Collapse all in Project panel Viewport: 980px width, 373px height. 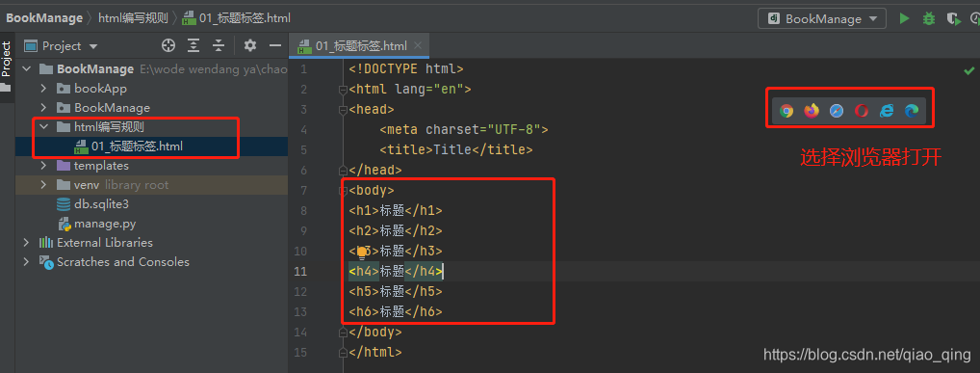pyautogui.click(x=219, y=45)
